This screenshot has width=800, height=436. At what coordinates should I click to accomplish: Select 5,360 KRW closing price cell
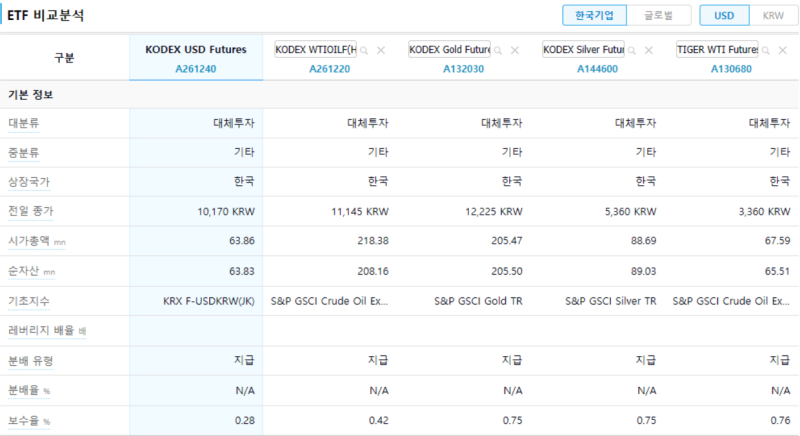tap(631, 212)
